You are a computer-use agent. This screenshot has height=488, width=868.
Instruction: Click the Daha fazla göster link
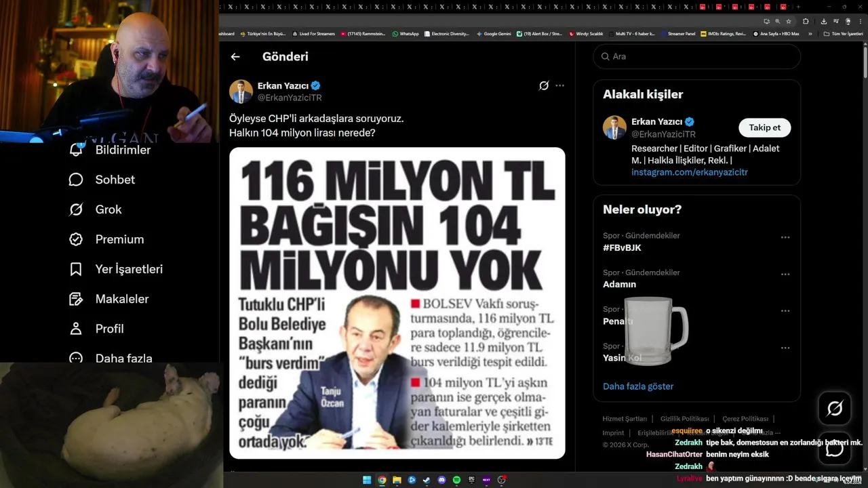[x=638, y=386]
